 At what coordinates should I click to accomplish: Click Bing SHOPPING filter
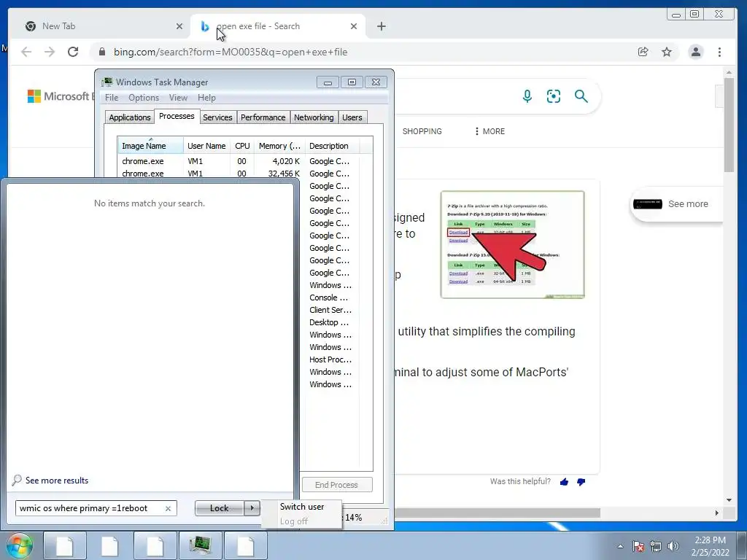coord(422,131)
